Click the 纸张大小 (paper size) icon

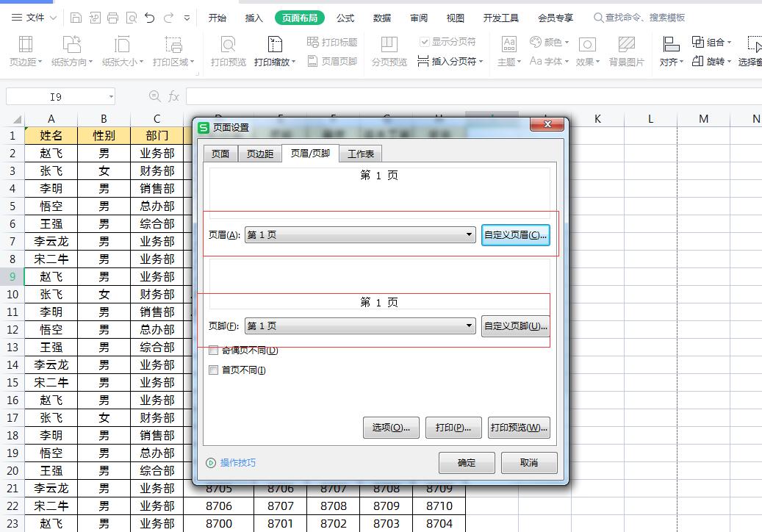coord(122,51)
